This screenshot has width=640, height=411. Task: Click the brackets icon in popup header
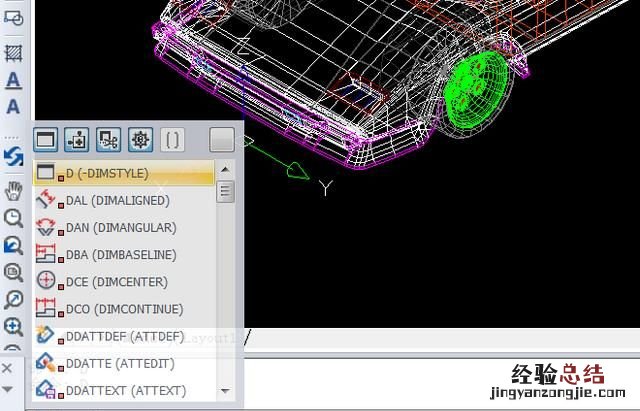pyautogui.click(x=172, y=139)
